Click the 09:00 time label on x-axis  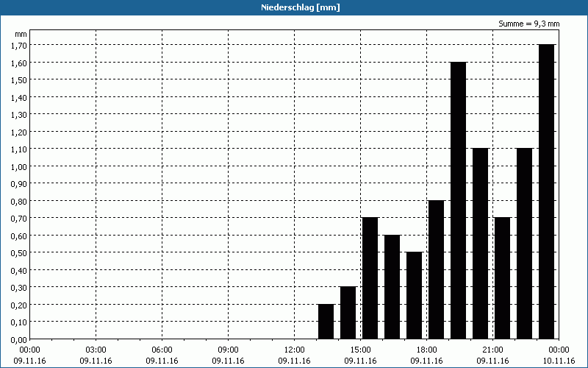228,350
